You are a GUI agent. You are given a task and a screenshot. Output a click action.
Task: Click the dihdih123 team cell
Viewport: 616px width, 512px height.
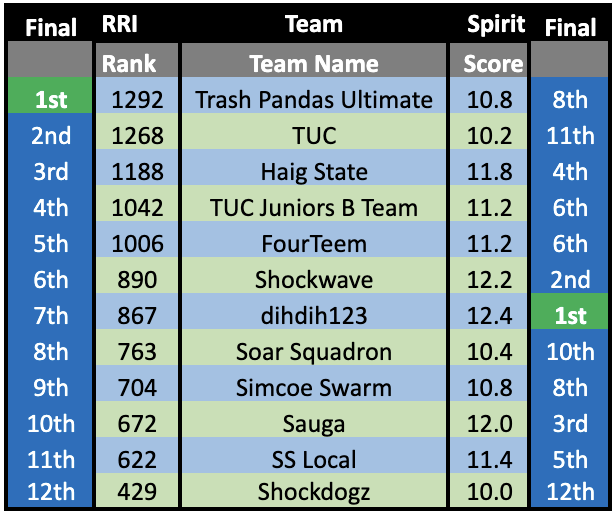(x=314, y=316)
